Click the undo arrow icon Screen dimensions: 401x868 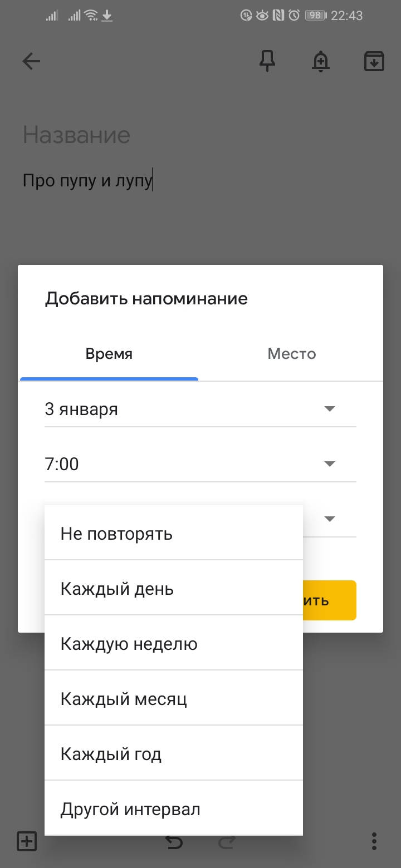click(174, 842)
